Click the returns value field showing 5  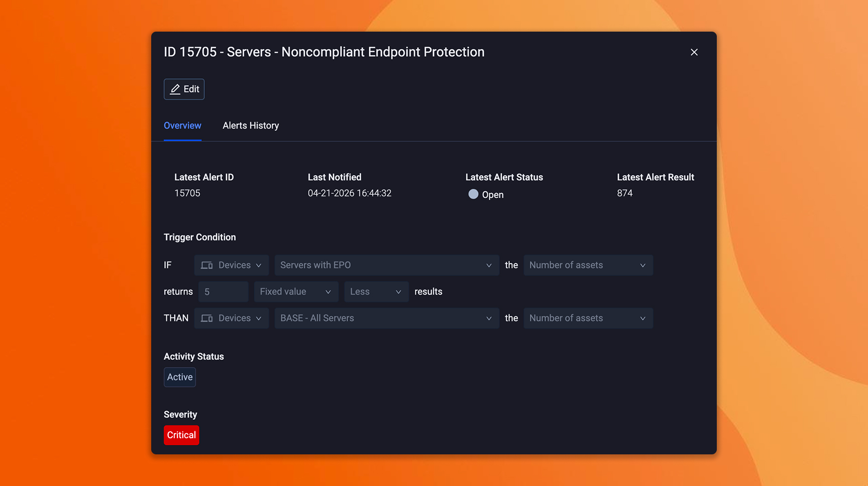224,292
